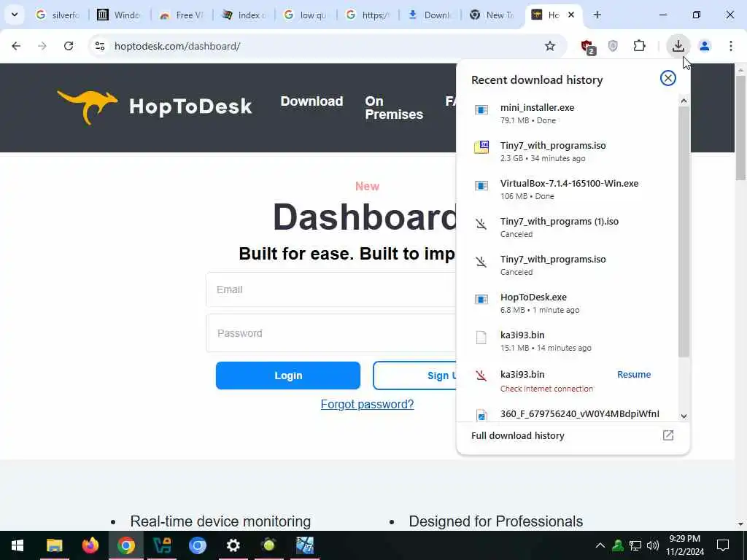The height and width of the screenshot is (560, 747).
Task: Open the tab search dropdown arrow
Action: click(x=15, y=15)
